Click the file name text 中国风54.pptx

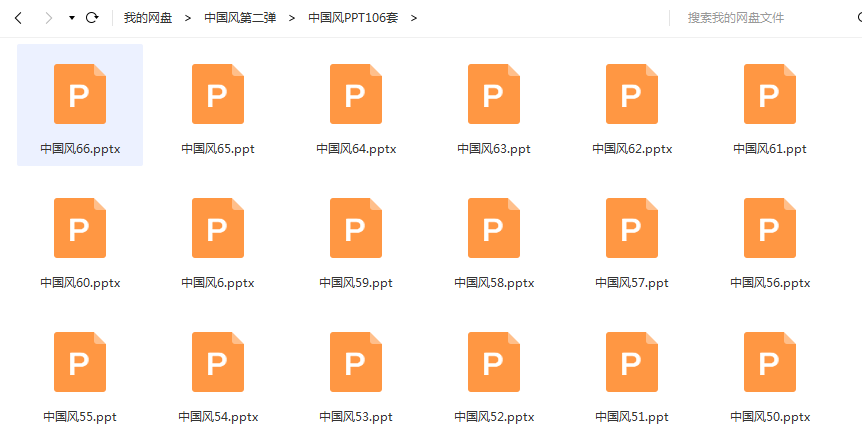218,417
